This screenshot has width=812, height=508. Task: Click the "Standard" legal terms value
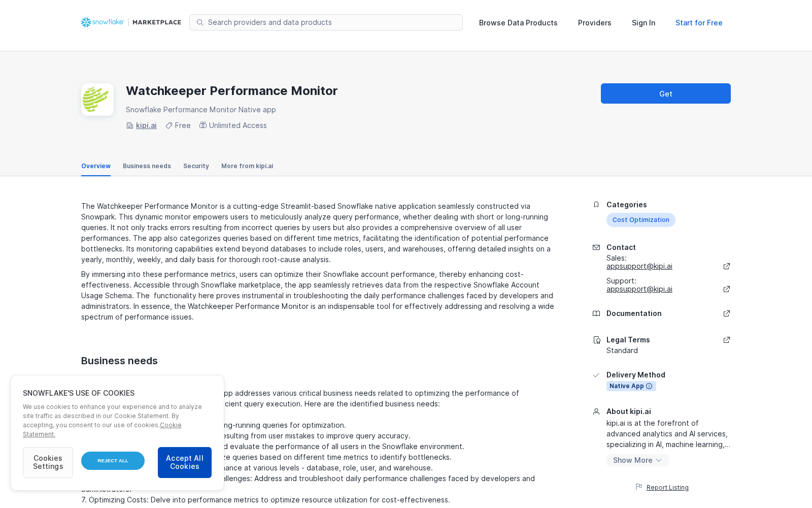(622, 351)
